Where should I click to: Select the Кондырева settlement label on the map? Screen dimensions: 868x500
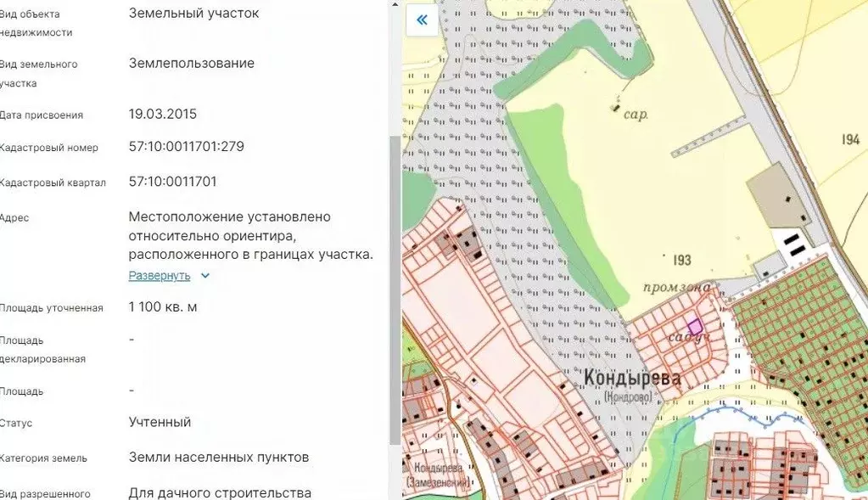pyautogui.click(x=633, y=377)
